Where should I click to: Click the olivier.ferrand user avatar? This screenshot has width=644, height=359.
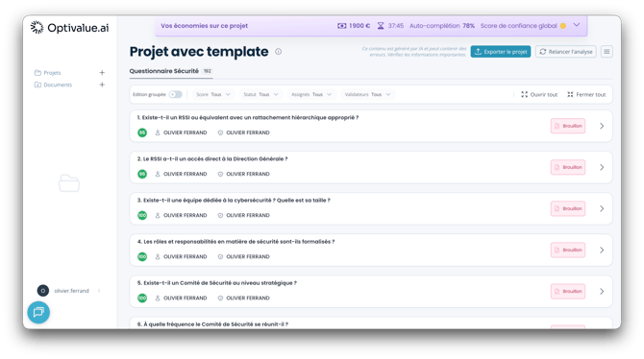point(42,291)
